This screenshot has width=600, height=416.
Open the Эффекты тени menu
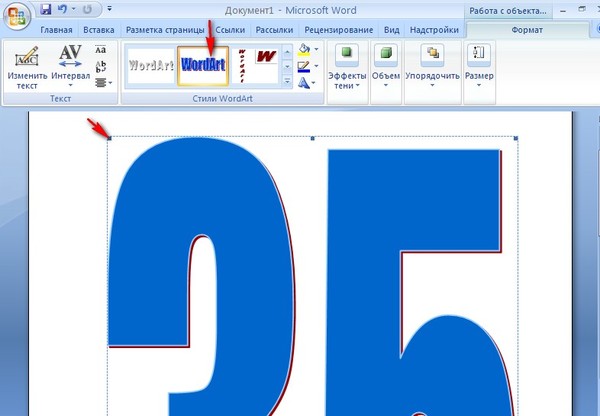click(x=347, y=81)
